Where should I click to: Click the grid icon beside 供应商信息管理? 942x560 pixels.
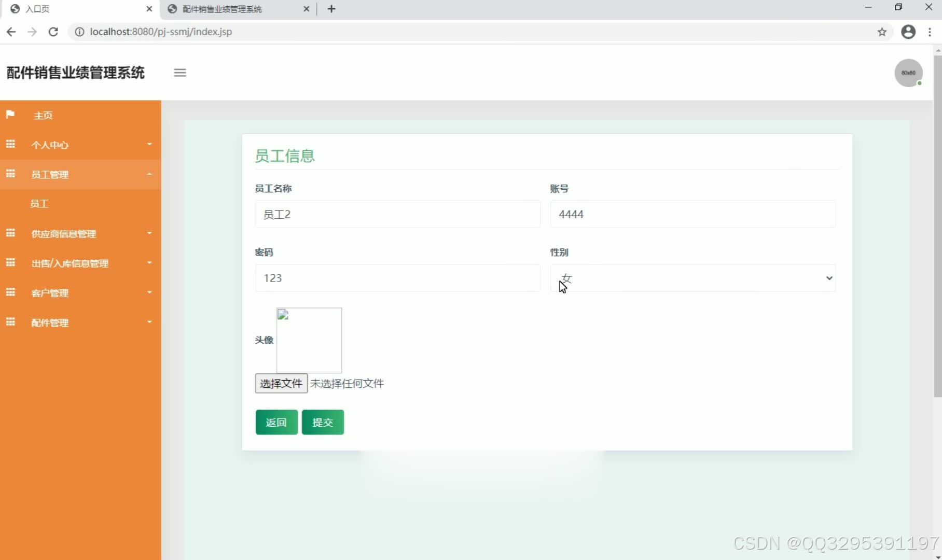click(x=10, y=233)
